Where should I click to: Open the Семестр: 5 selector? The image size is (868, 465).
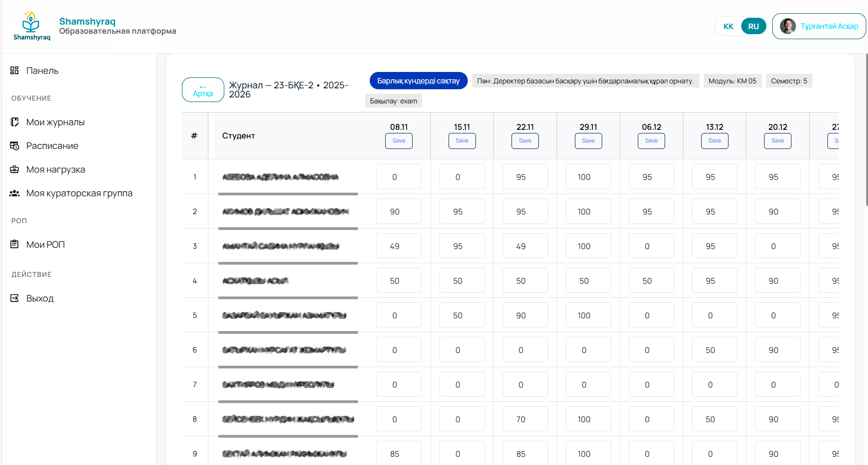(789, 81)
